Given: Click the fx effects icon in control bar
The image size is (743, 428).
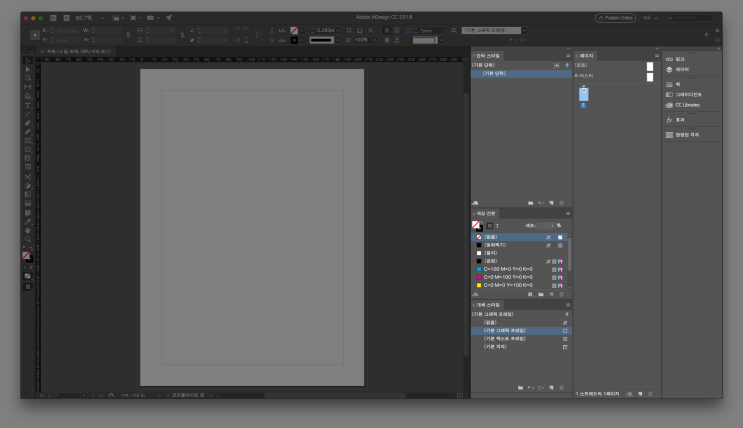Looking at the screenshot, I should [371, 30].
